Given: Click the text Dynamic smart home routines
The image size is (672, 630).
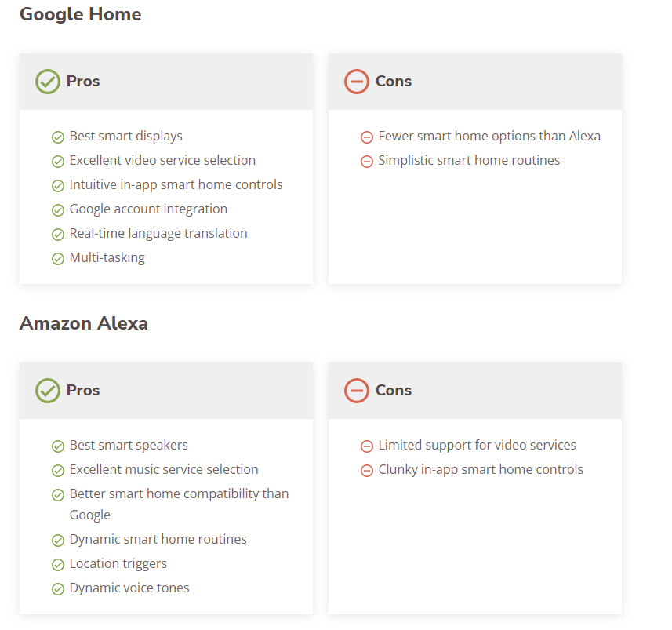Looking at the screenshot, I should [158, 539].
